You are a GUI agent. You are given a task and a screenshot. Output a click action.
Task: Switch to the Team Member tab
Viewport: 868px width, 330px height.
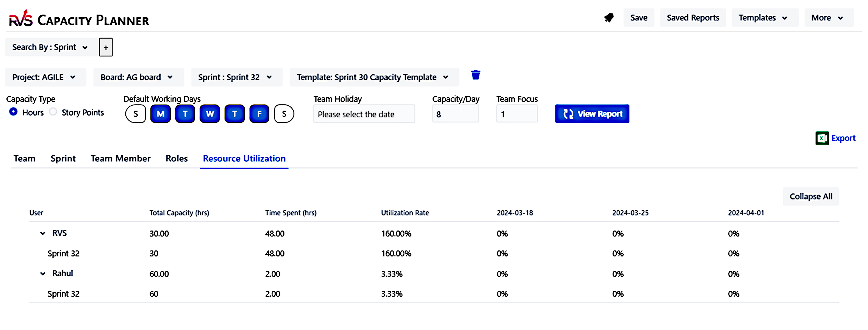click(x=120, y=158)
